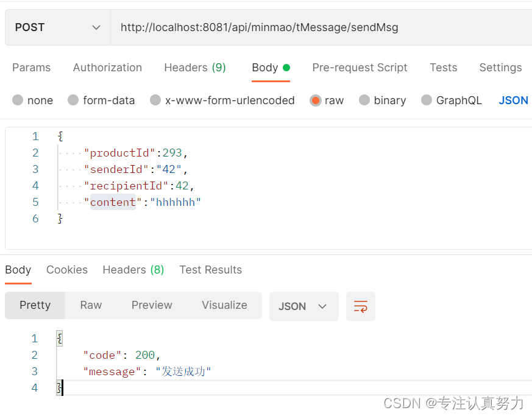The height and width of the screenshot is (416, 532).
Task: Click the "message" response line
Action: (x=147, y=372)
